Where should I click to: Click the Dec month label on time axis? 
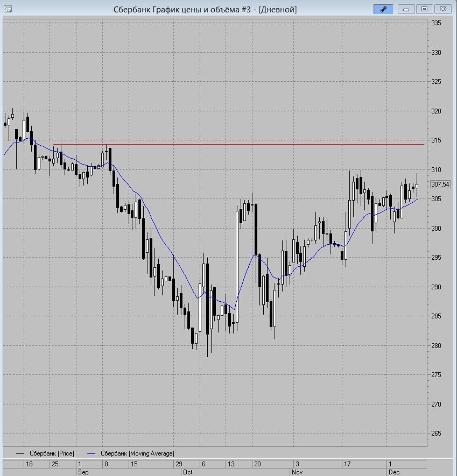point(394,472)
